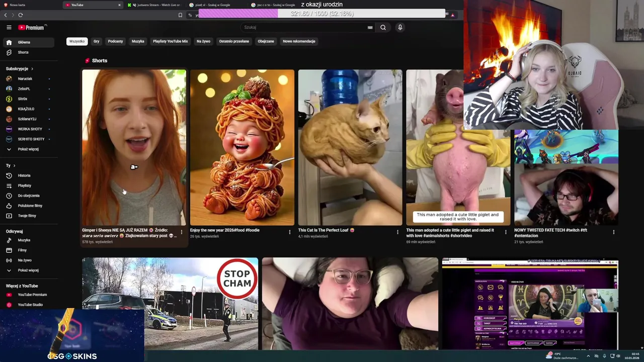Open the SzklanaY2J channel subscription
644x362 pixels.
[x=28, y=119]
